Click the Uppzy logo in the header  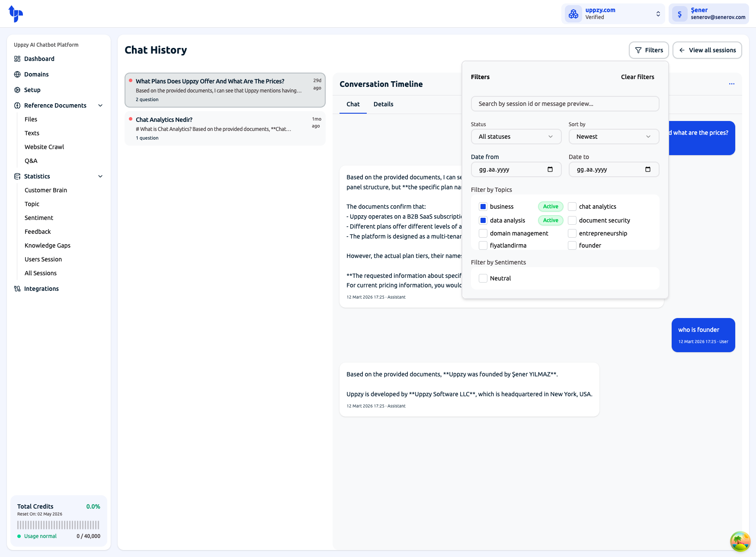click(16, 14)
